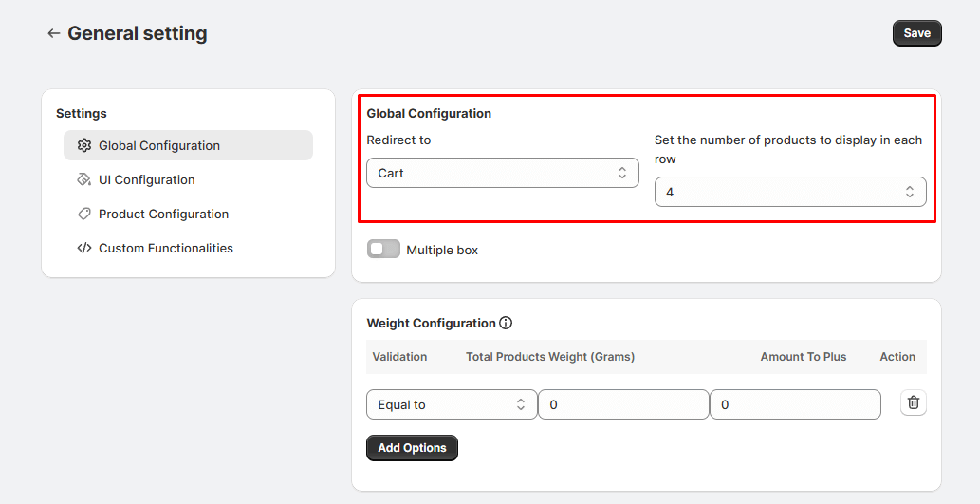This screenshot has height=504, width=980.
Task: Click the Multiple box label text
Action: (442, 251)
